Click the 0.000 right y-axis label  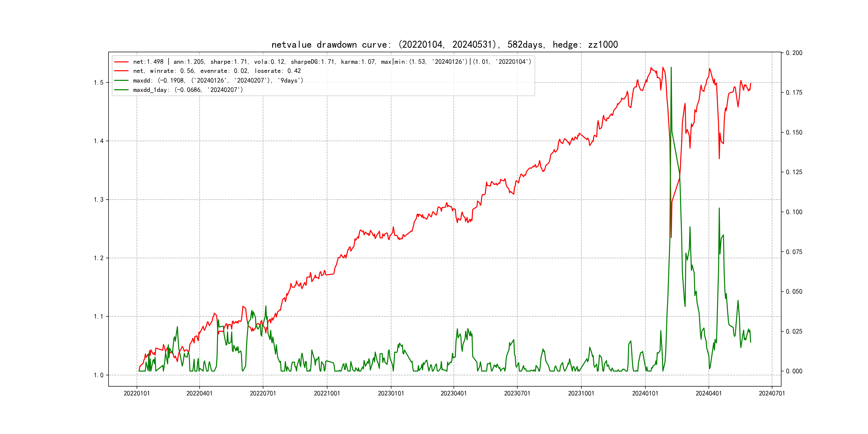pos(794,371)
